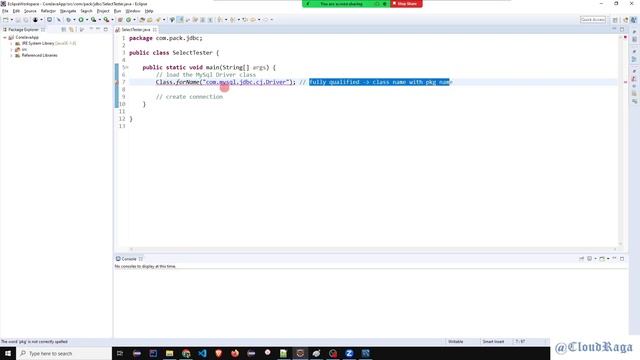Run the program with the green Run icon
Screen dimensions: 640x360
click(x=81, y=20)
